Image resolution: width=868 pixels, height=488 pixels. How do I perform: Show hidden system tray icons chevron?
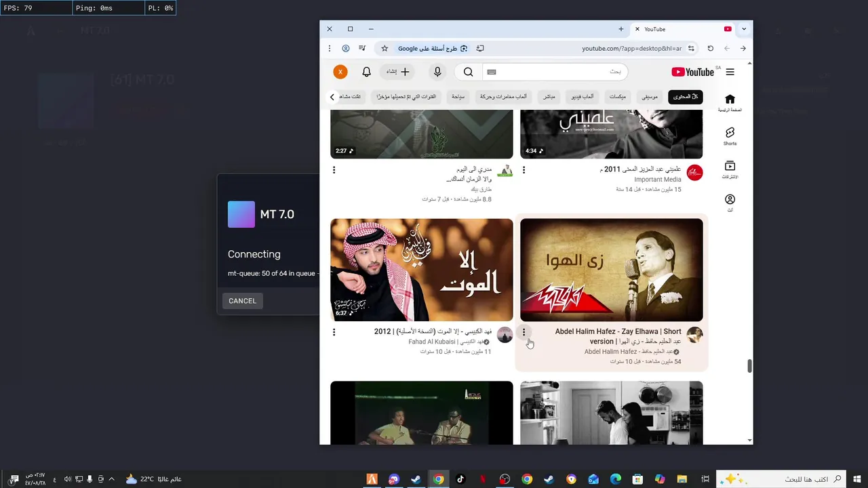click(x=111, y=479)
